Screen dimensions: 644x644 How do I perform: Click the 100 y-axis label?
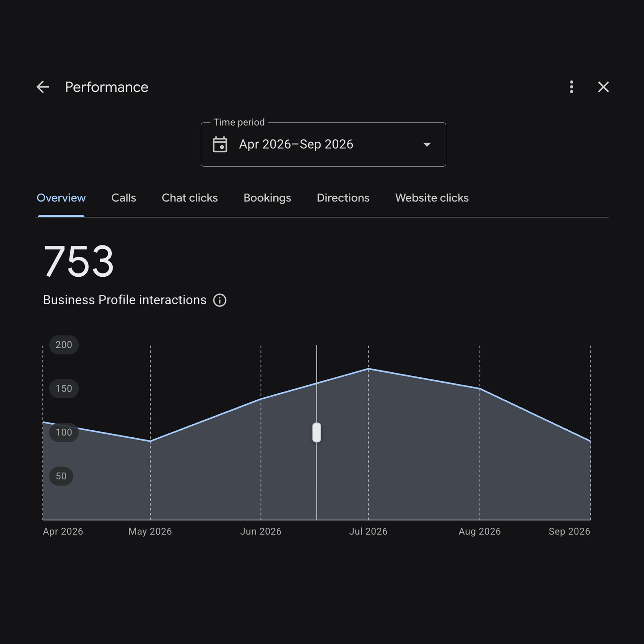point(64,432)
